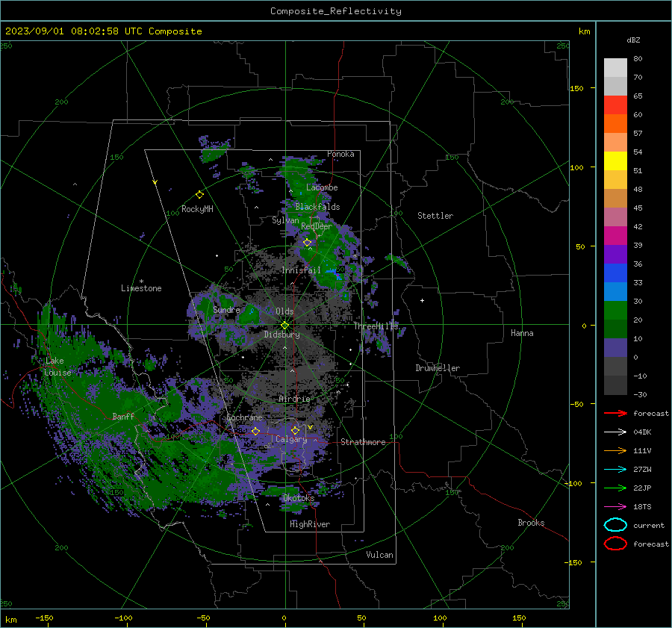Select the 54 dBZ yellow swatch
672x628 pixels.
615,161
